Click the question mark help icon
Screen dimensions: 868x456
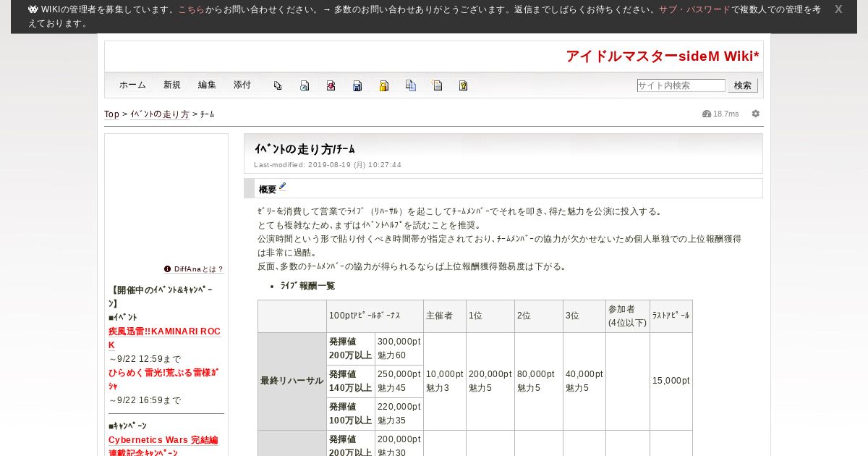tap(464, 85)
